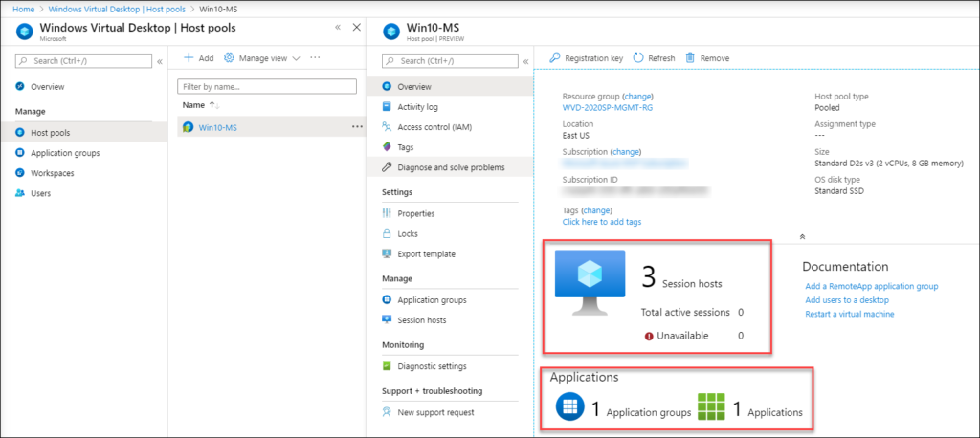The height and width of the screenshot is (438, 980).
Task: Click the Home breadcrumb link
Action: pos(23,10)
